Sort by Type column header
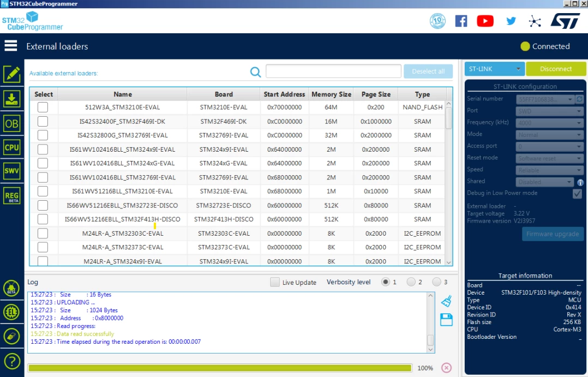Viewport: 588px width, 377px height. [422, 94]
